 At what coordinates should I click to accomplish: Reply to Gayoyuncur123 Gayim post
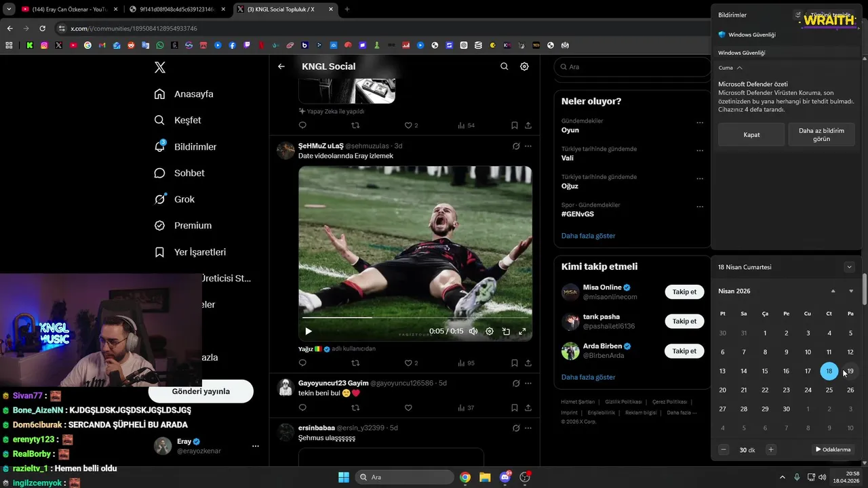click(x=302, y=407)
